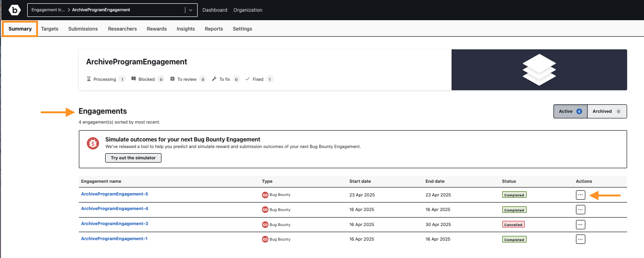Open the Organization menu item
Viewport: 644px width, 258px height.
(248, 10)
